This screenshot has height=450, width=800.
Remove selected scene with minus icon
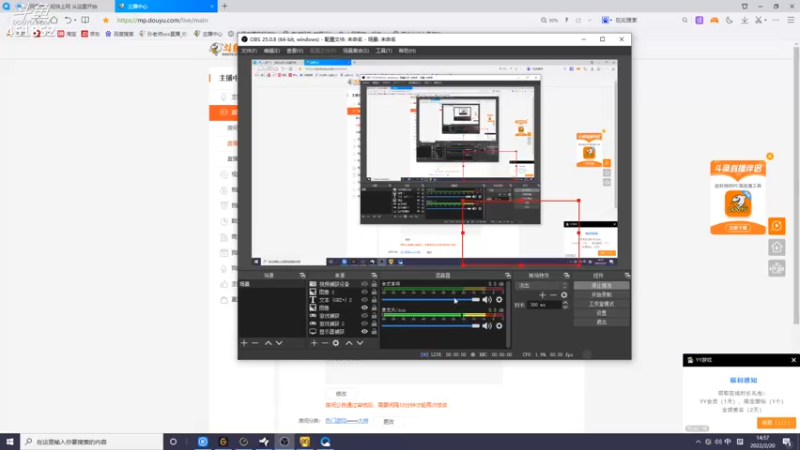click(255, 343)
